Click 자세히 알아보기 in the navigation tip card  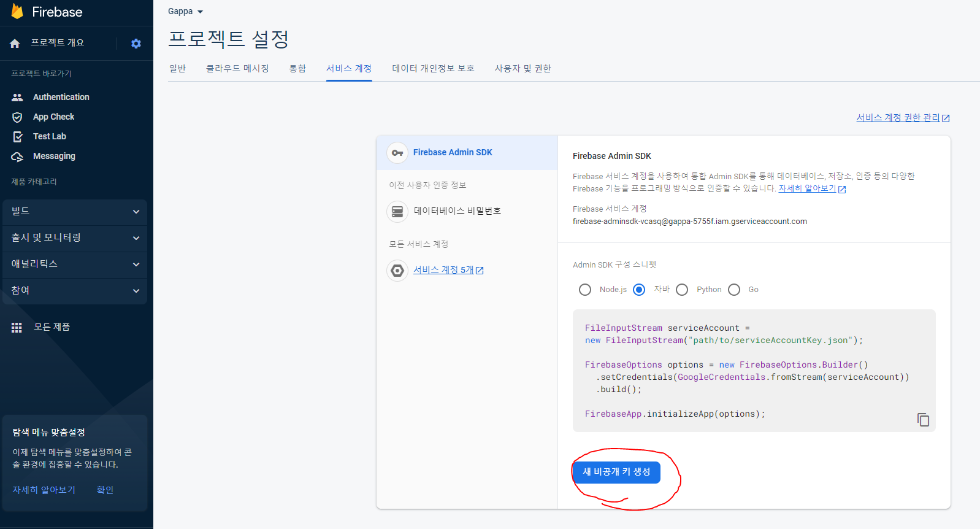44,490
